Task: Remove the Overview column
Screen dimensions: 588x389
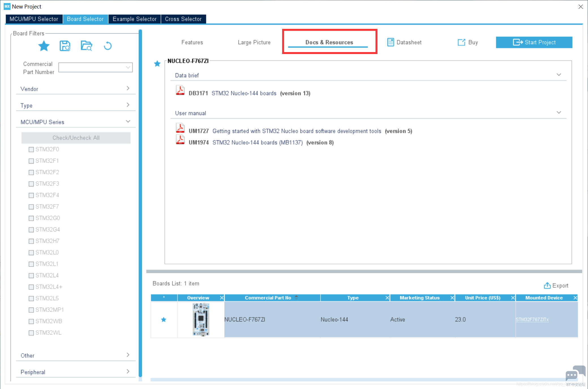Action: click(222, 298)
